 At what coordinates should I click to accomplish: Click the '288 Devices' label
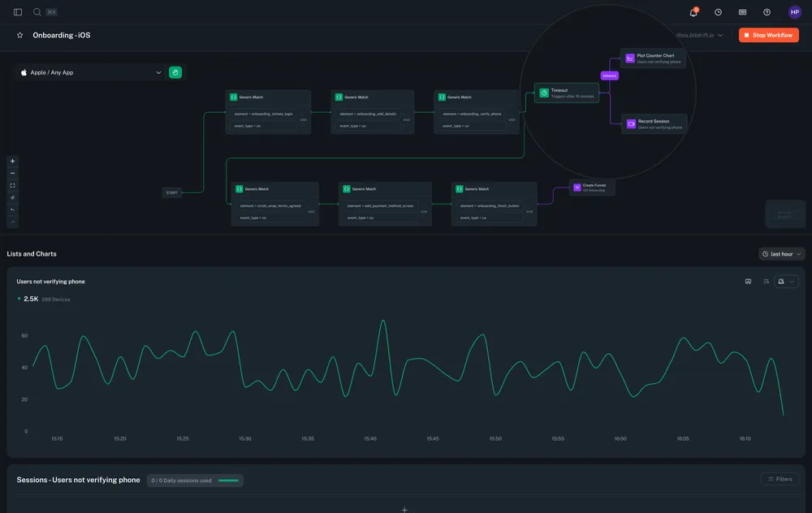coord(55,300)
